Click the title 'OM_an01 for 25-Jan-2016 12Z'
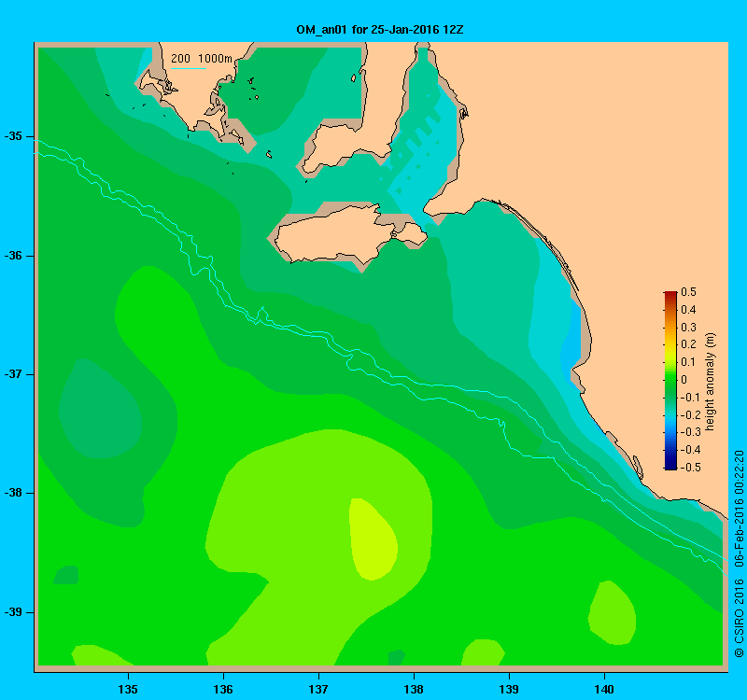 [x=380, y=30]
